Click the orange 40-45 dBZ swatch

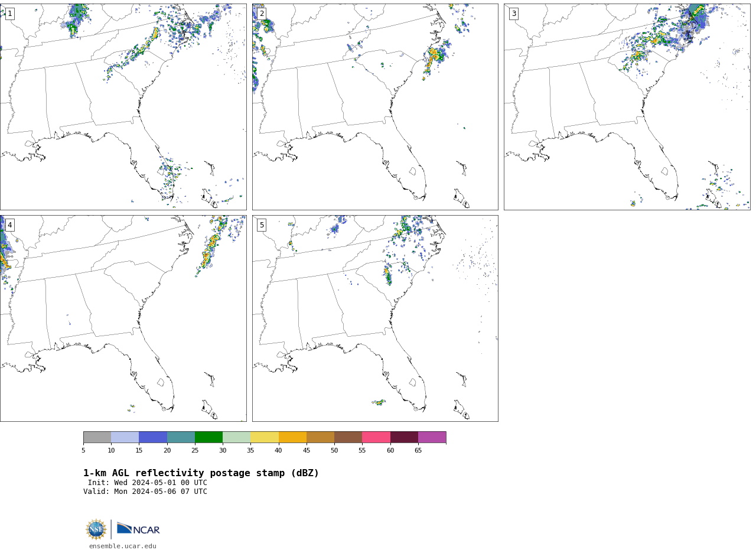point(292,437)
